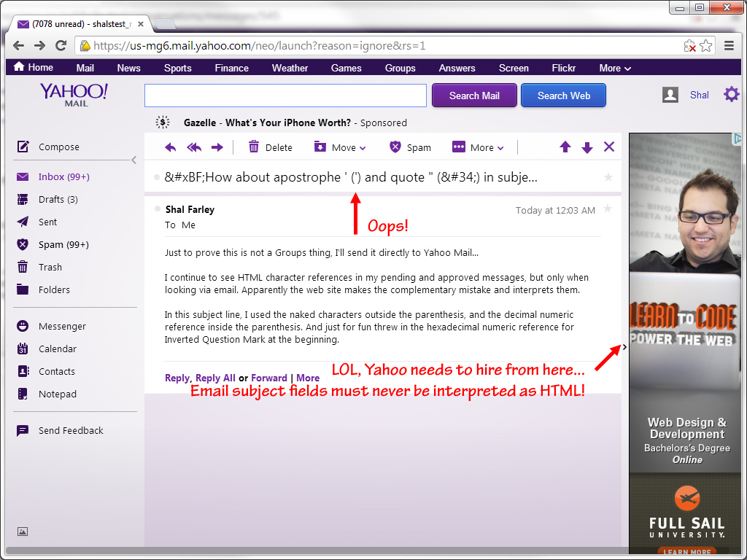Click the browser address bar URL
747x560 pixels.
click(259, 46)
